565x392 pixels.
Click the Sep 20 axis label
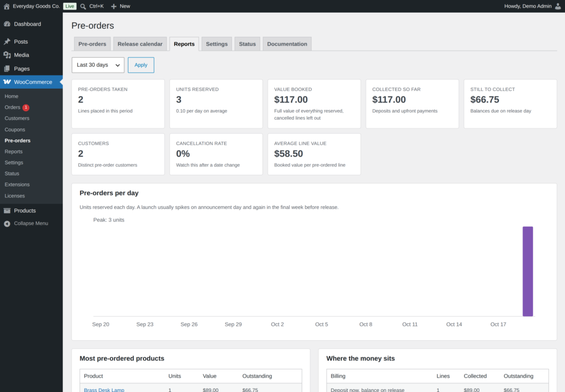[101, 324]
